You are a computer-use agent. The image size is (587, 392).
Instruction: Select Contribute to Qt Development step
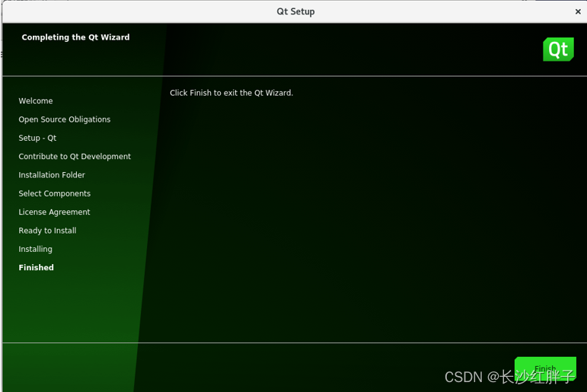[x=75, y=157]
